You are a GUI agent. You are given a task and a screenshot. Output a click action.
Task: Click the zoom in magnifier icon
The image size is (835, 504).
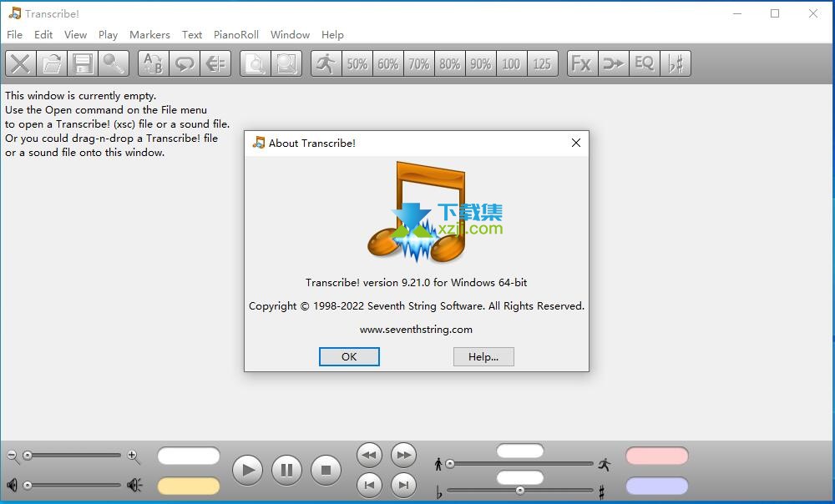point(134,456)
